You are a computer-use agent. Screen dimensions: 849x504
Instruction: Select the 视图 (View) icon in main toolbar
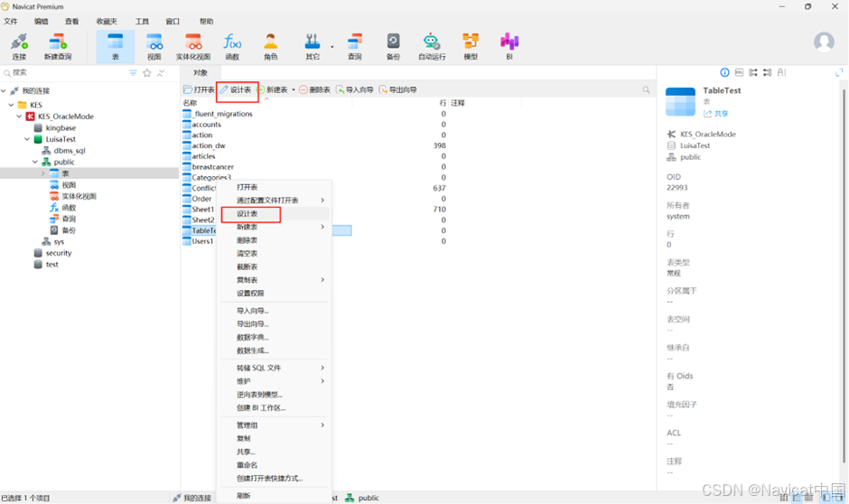click(x=154, y=46)
